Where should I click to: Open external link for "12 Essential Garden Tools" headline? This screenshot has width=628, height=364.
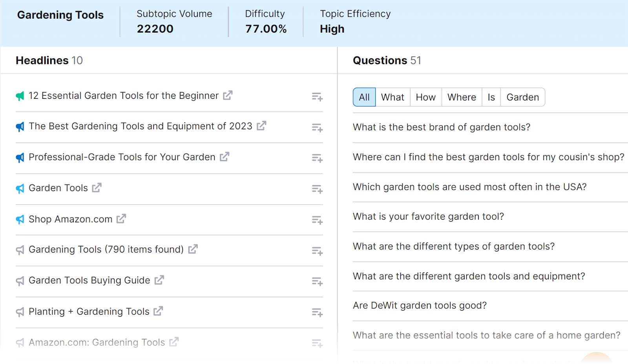228,95
